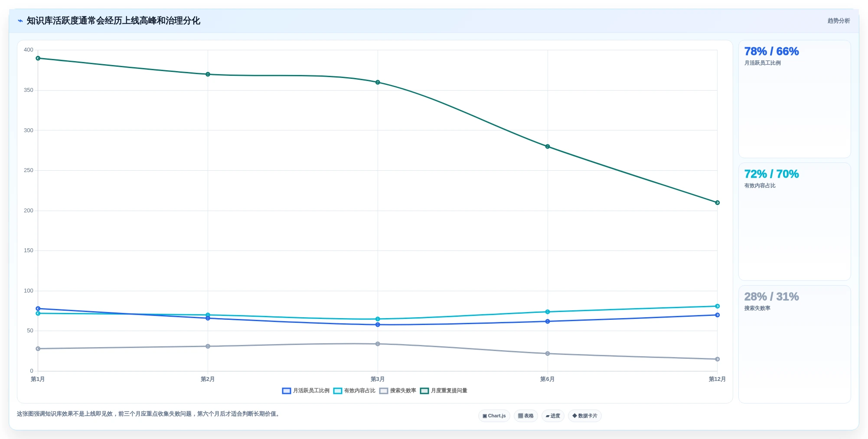Click 月度重复提问量 data point at 第12月
868x439 pixels.
pos(717,203)
